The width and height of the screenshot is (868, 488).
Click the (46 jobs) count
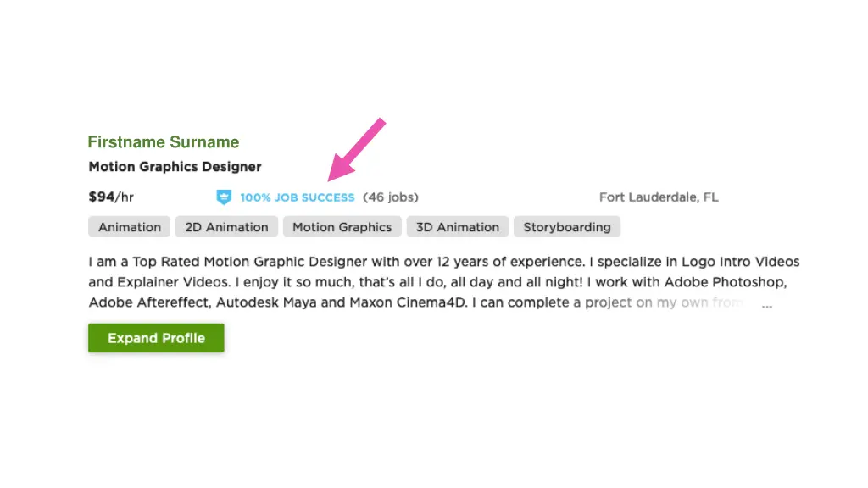click(x=391, y=197)
